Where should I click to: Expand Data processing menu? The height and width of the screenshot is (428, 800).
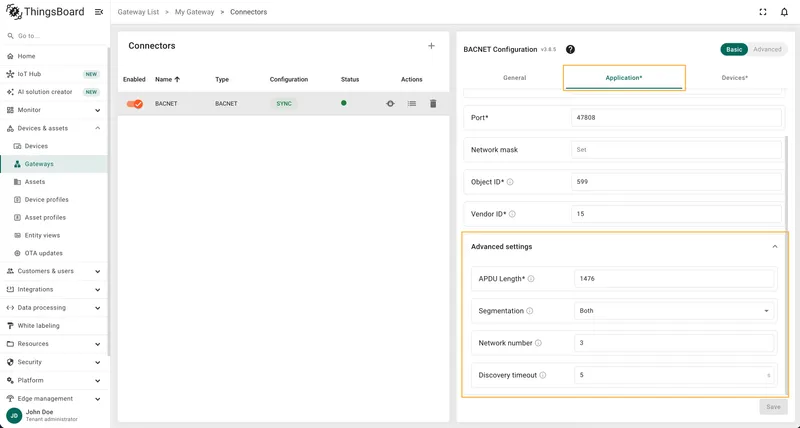[54, 308]
